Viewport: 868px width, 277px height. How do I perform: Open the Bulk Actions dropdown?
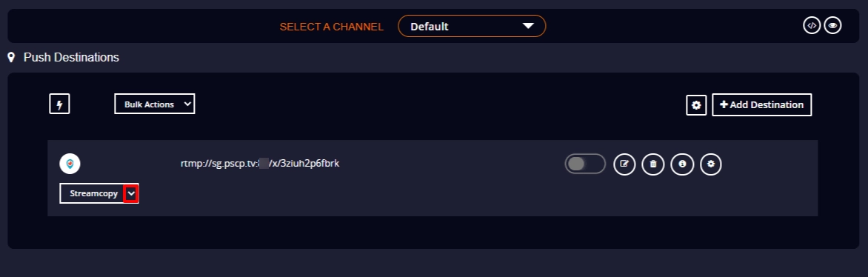point(155,104)
